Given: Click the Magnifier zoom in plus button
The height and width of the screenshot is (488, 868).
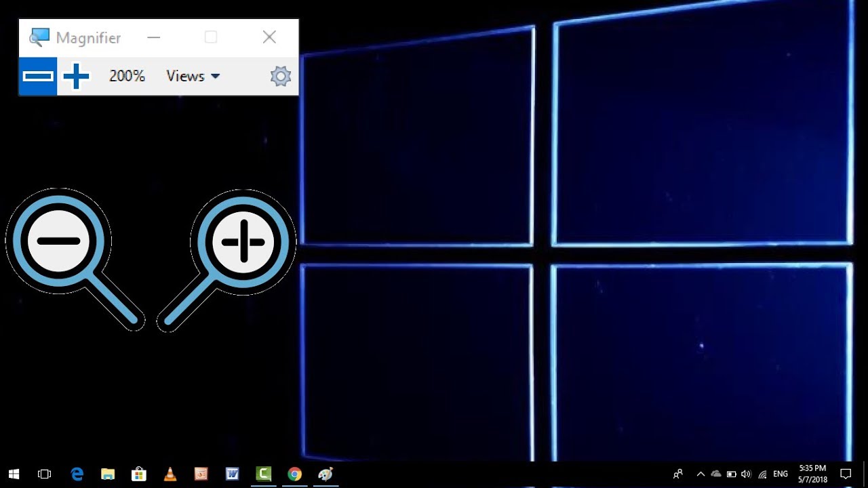Looking at the screenshot, I should 76,76.
